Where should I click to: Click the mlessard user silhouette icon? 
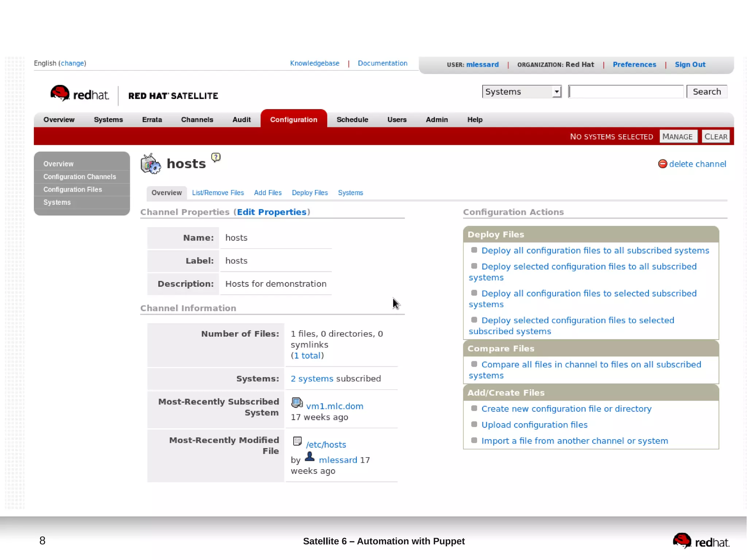[x=310, y=456]
